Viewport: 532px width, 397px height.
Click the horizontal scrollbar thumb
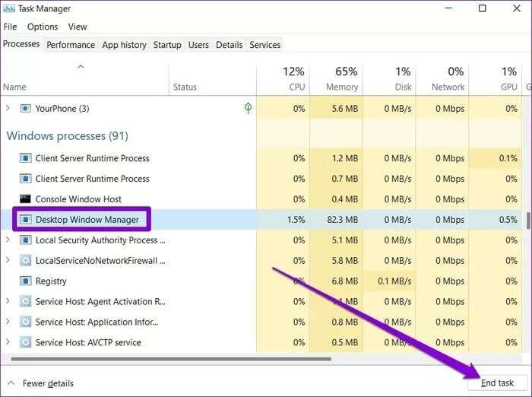click(171, 359)
